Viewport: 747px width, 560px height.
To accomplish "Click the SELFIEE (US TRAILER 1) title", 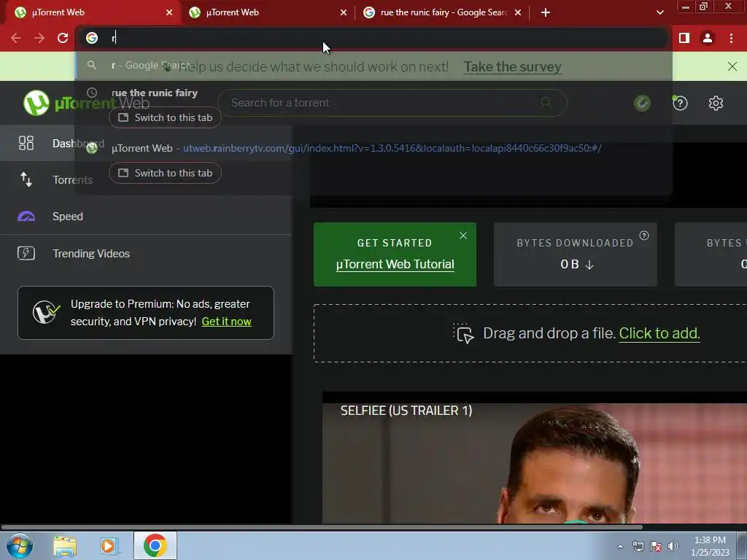I will [x=406, y=411].
